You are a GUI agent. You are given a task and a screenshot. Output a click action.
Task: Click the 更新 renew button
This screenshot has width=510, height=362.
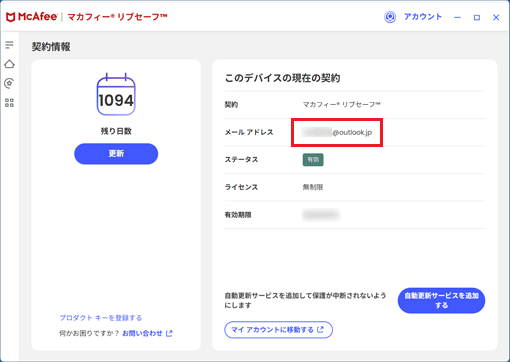(x=116, y=154)
